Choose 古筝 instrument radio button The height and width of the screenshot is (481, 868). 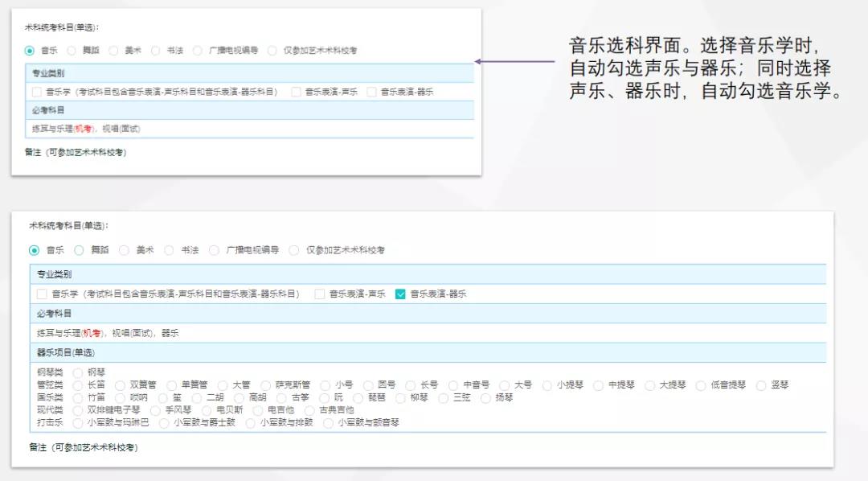click(x=281, y=398)
